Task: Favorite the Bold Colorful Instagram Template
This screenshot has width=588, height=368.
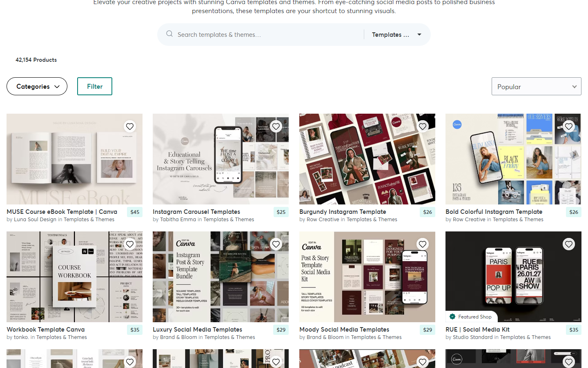Action: pyautogui.click(x=569, y=126)
